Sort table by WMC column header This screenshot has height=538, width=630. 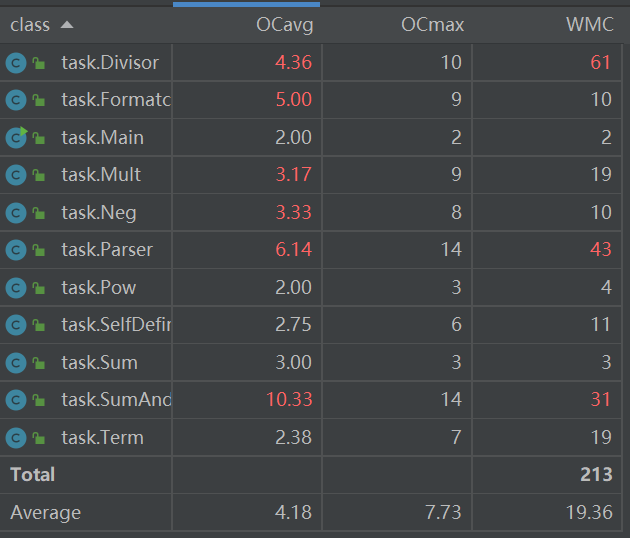point(589,24)
